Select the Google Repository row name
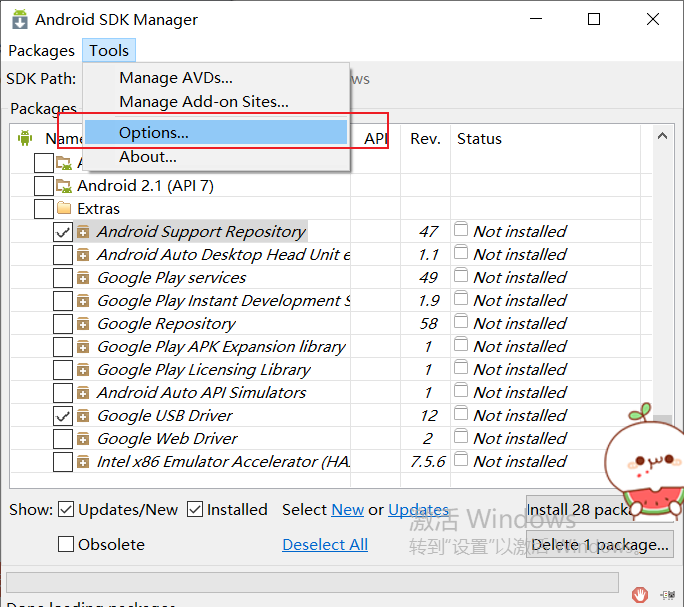This screenshot has width=684, height=607. 166,324
